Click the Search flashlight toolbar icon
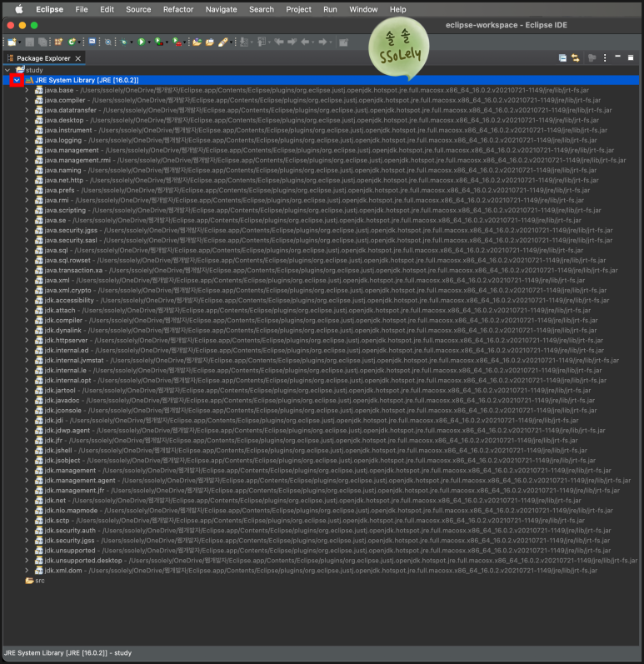This screenshot has width=644, height=664. pyautogui.click(x=223, y=42)
